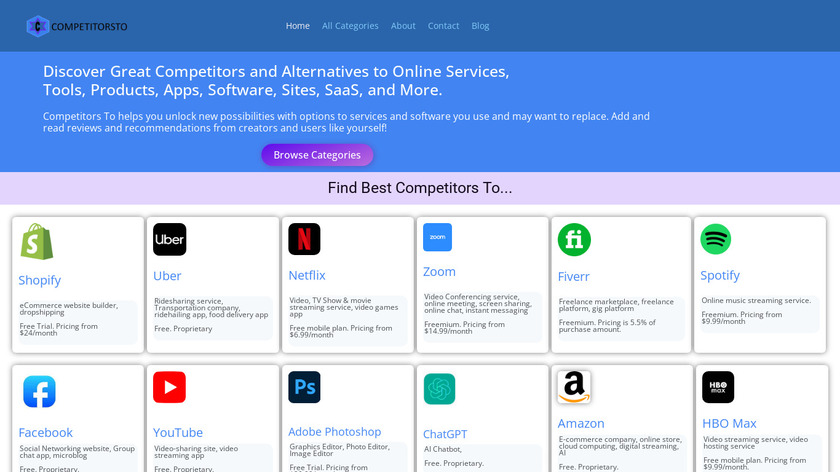Click 'Free Trial. Pricing from $24/month' text
This screenshot has height=472, width=840.
58,329
